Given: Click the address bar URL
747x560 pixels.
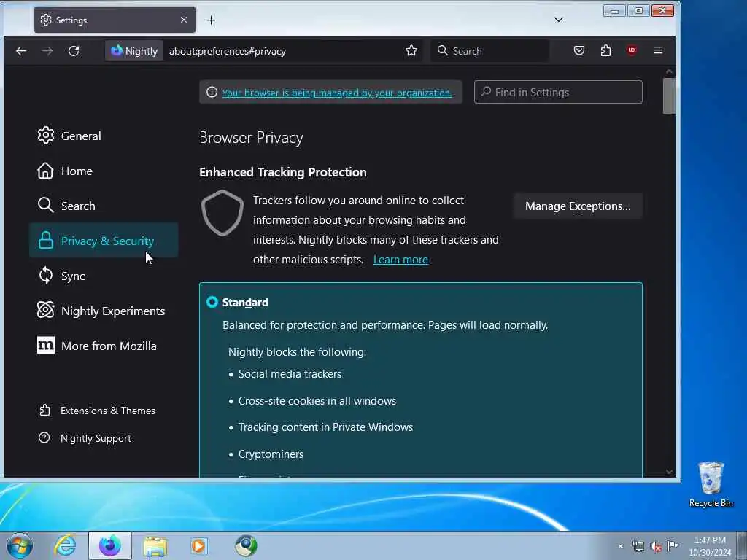Looking at the screenshot, I should 228,52.
